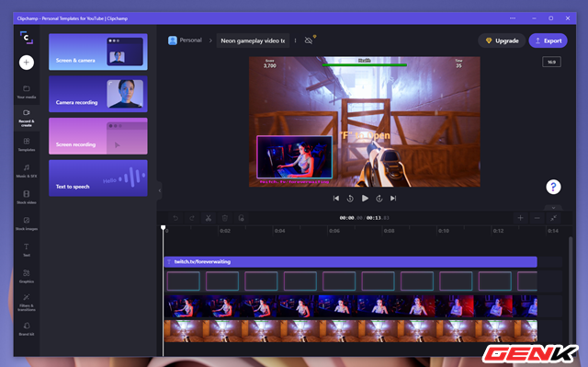Click the Upgrade button
The width and height of the screenshot is (588, 367).
[502, 40]
